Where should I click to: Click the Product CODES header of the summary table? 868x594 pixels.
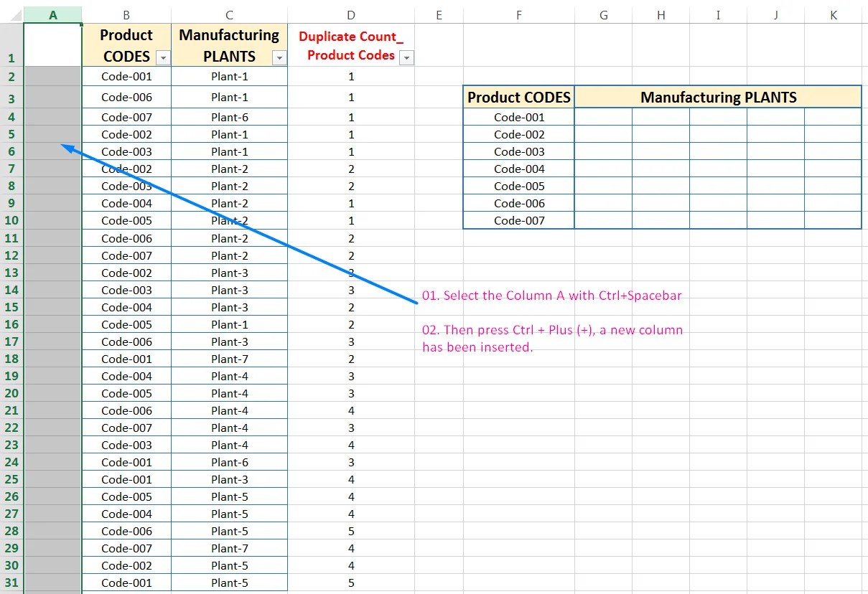tap(518, 97)
